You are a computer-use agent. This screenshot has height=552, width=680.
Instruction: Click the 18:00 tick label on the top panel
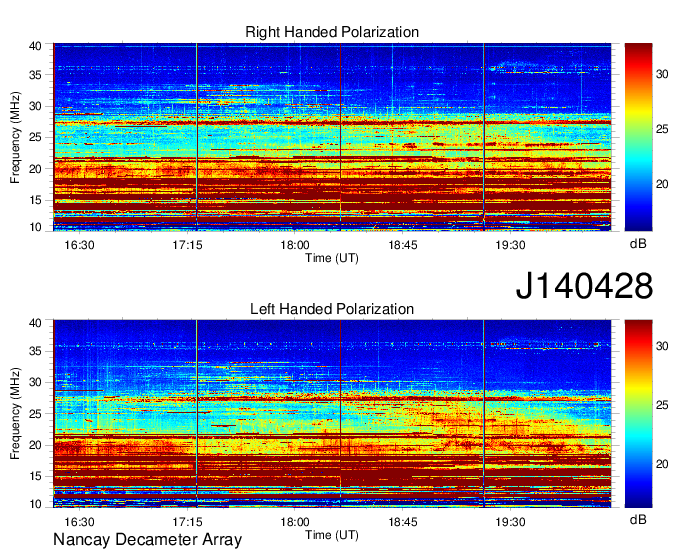(295, 245)
